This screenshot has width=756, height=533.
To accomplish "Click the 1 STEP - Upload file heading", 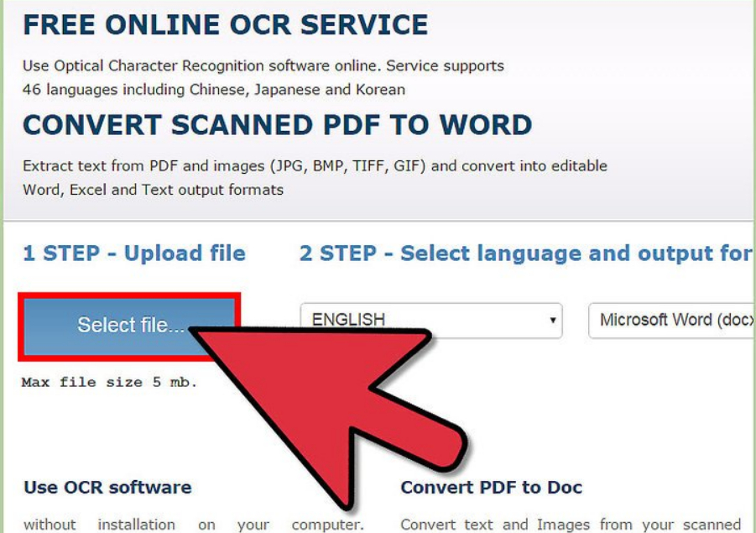I will tap(134, 253).
